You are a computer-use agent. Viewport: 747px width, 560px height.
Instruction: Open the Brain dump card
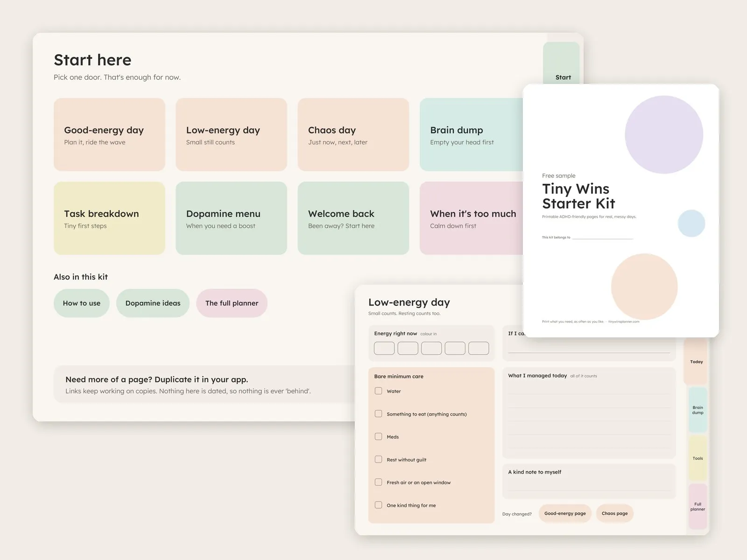[x=471, y=134]
